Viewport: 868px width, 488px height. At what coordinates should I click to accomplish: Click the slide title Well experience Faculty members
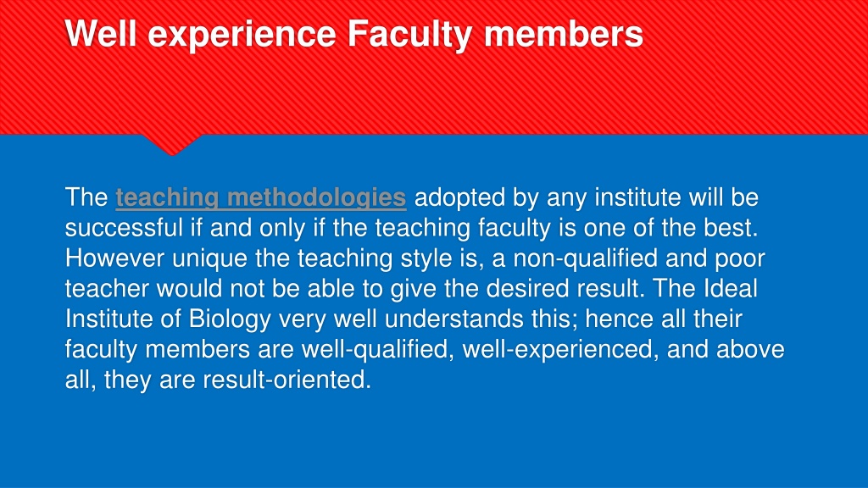click(353, 34)
